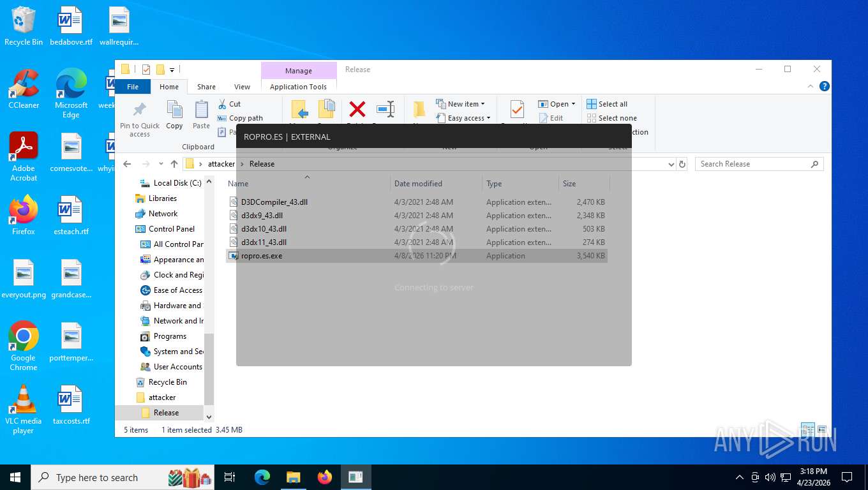The image size is (868, 490).
Task: Open Customize Quick Access Toolbar dropdown
Action: (172, 70)
